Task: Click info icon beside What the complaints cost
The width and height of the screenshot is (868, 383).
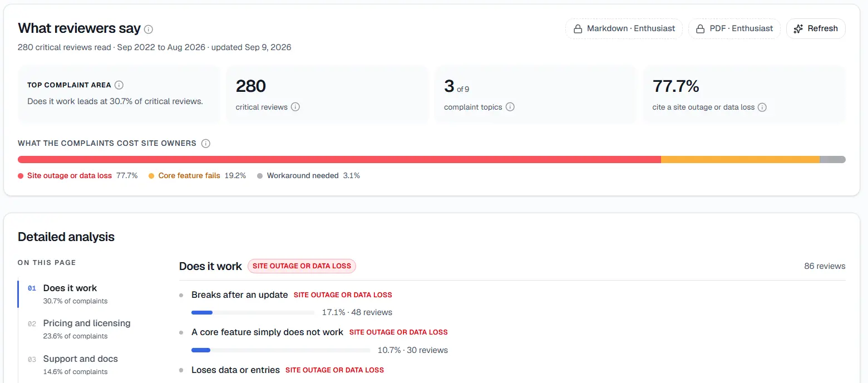Action: click(206, 144)
